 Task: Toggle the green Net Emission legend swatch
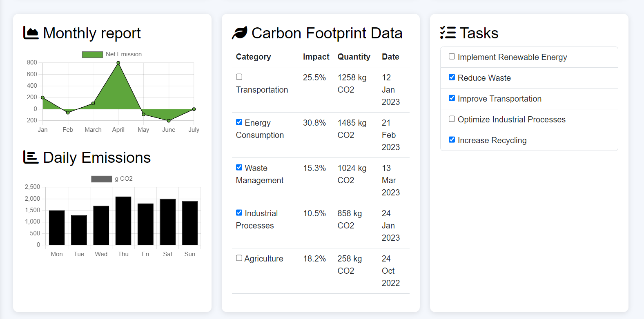pyautogui.click(x=92, y=55)
